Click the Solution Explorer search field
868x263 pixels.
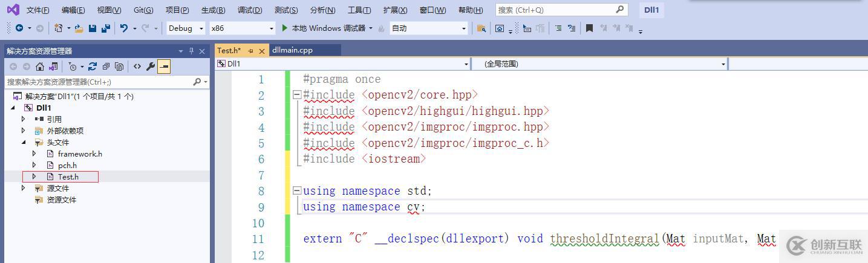click(108, 82)
